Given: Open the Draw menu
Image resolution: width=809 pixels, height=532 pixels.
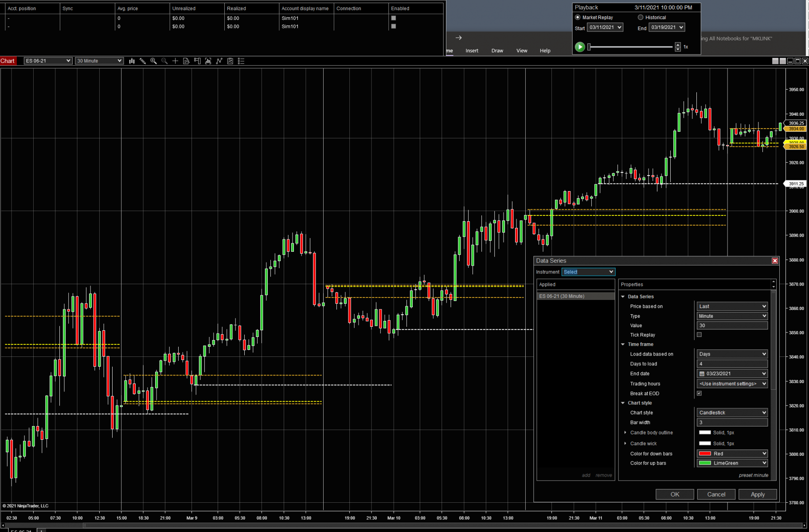Looking at the screenshot, I should pyautogui.click(x=497, y=51).
